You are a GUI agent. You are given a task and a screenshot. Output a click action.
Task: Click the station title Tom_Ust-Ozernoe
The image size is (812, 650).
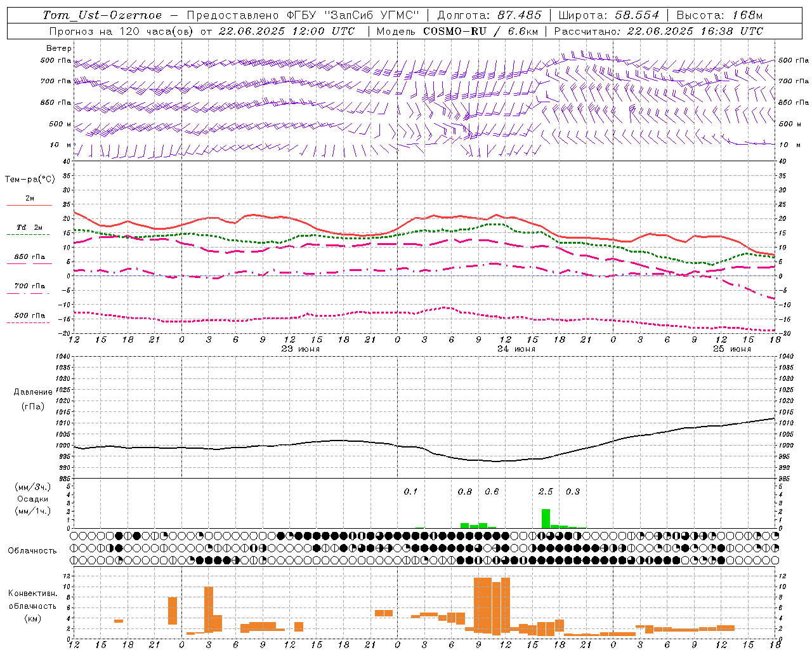coord(102,15)
